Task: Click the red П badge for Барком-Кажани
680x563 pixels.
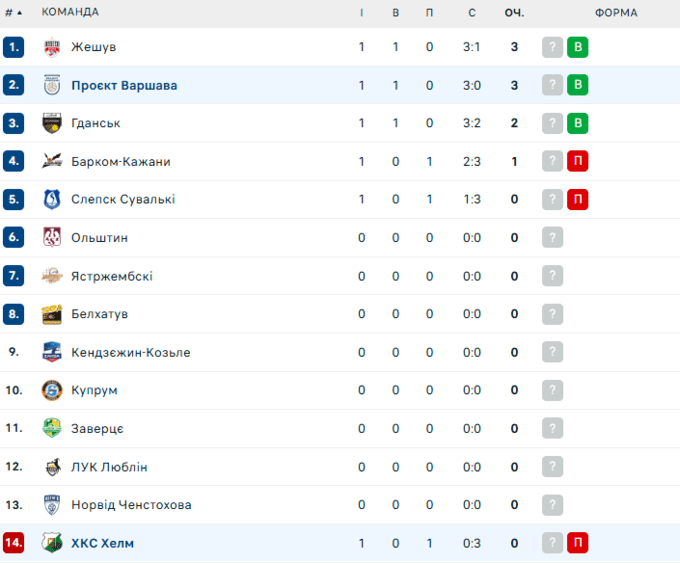Action: [577, 161]
